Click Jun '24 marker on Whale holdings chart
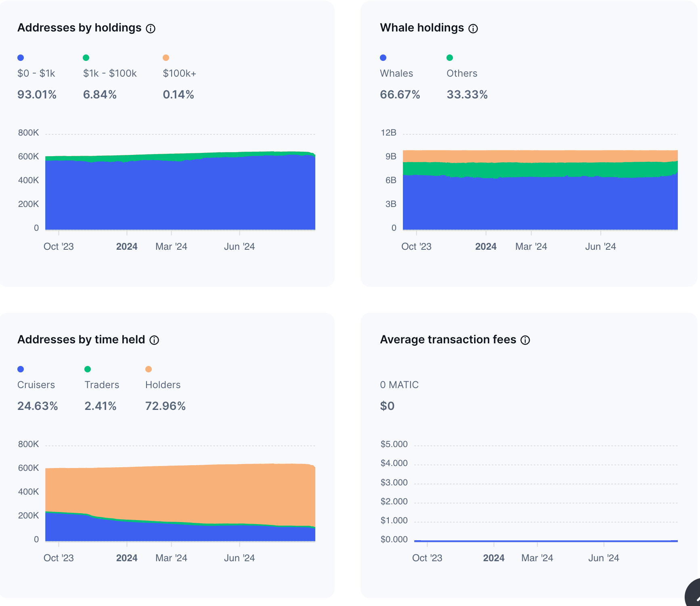 [601, 247]
